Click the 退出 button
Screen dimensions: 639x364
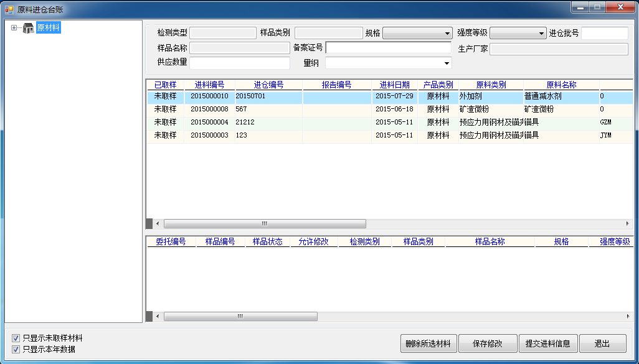tap(602, 343)
